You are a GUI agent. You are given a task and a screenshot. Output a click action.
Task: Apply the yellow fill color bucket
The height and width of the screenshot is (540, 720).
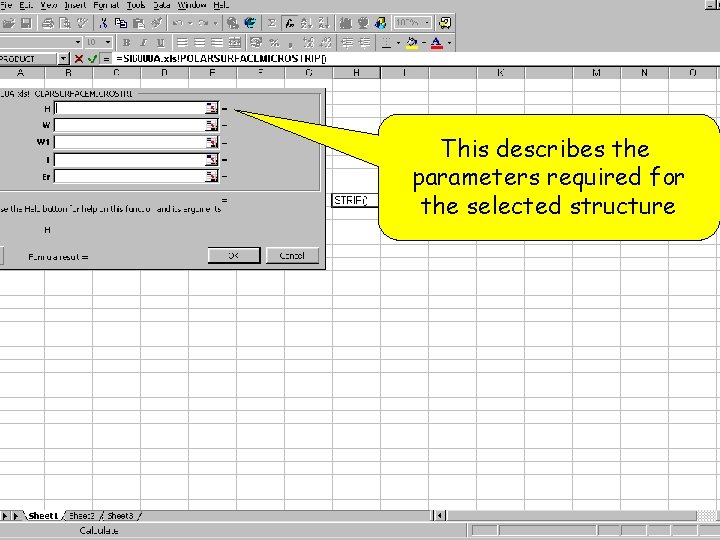coord(412,43)
